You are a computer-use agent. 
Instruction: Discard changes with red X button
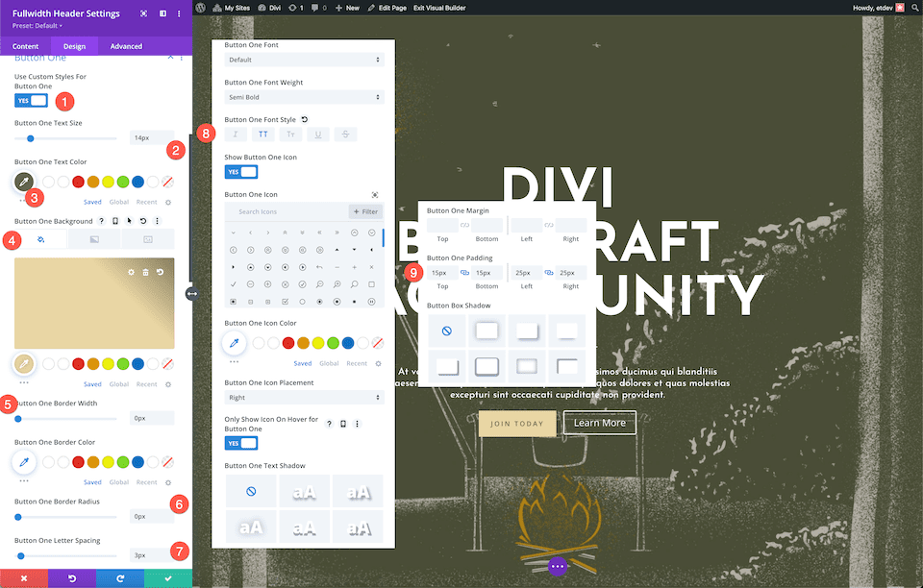(24, 578)
